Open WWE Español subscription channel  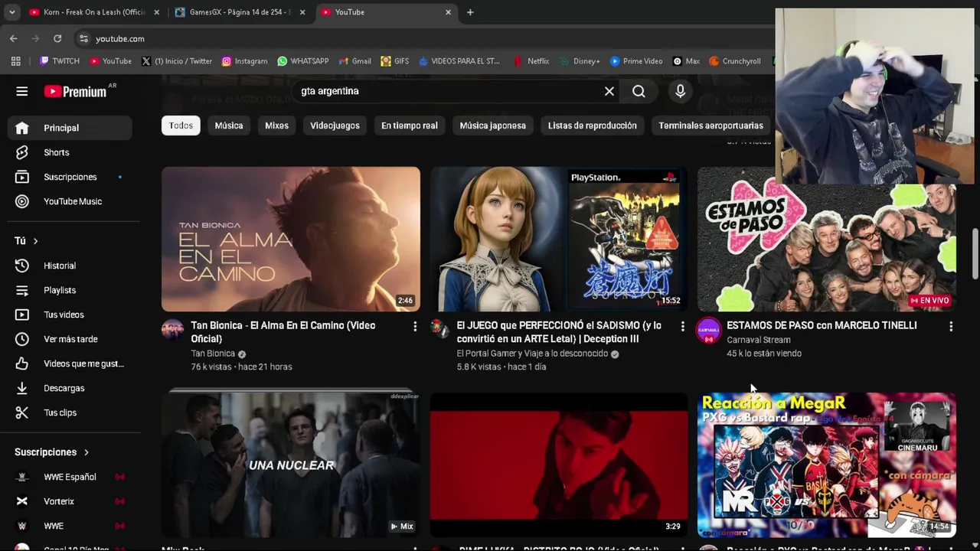(x=70, y=477)
